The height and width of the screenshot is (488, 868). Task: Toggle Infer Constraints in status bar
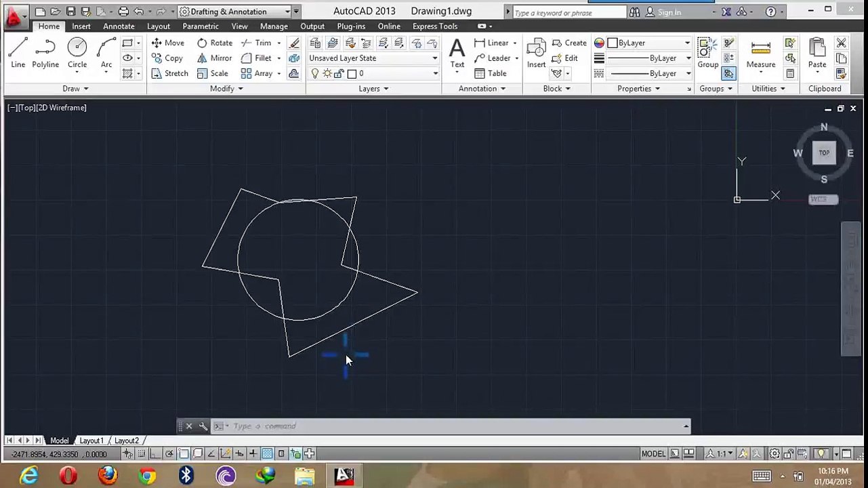pos(127,453)
